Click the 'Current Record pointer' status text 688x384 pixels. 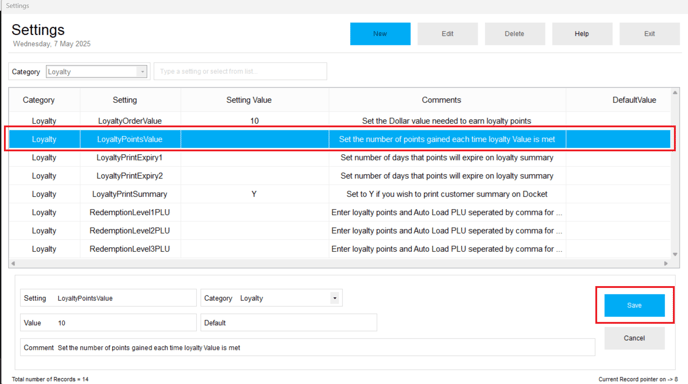point(638,379)
